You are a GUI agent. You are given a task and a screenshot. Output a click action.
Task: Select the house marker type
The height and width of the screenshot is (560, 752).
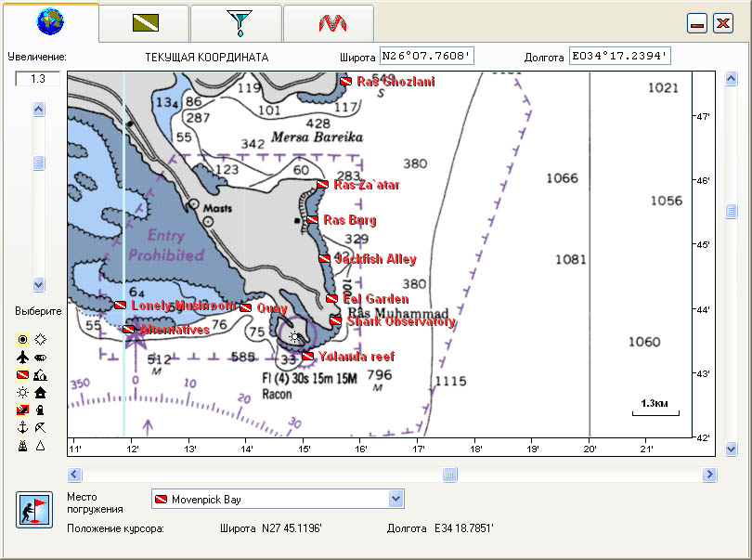(40, 393)
